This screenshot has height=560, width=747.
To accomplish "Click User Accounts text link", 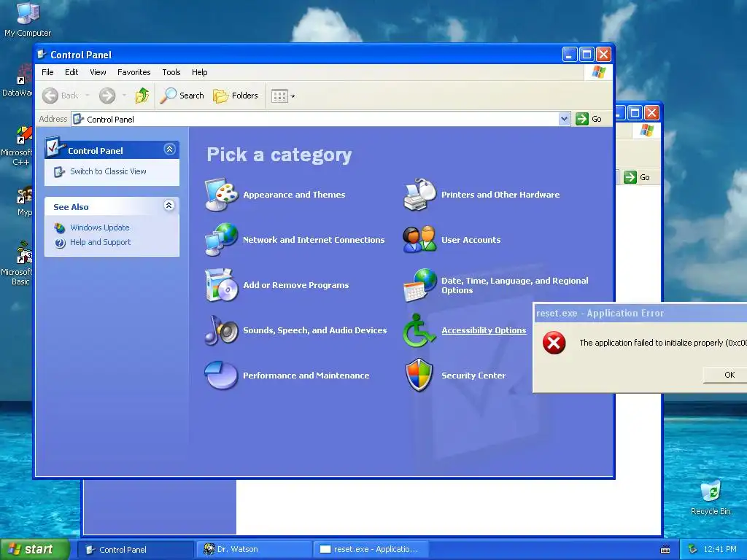I will (471, 240).
